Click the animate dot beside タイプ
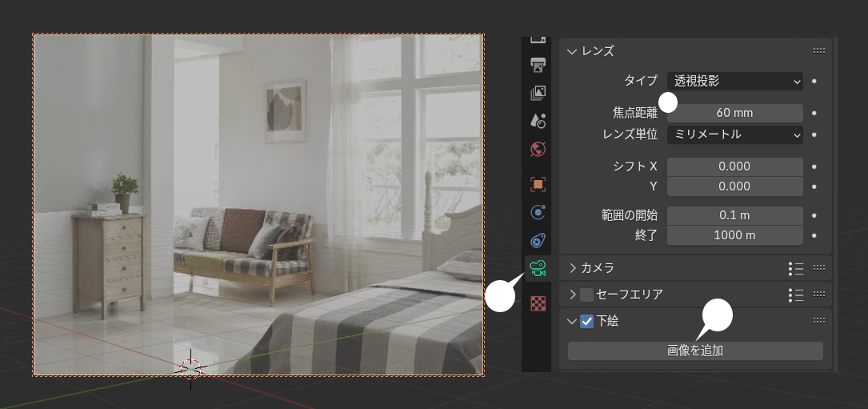Viewport: 868px width, 409px height. coord(814,81)
